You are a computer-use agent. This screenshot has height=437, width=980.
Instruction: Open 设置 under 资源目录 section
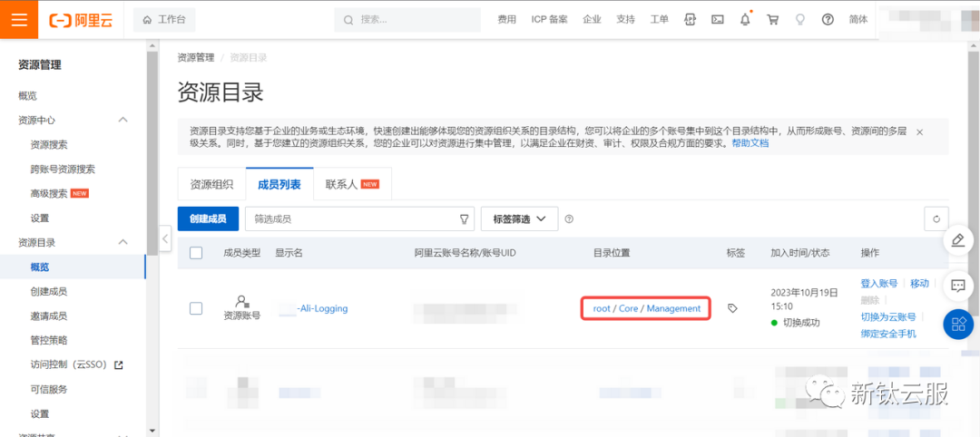coord(39,413)
